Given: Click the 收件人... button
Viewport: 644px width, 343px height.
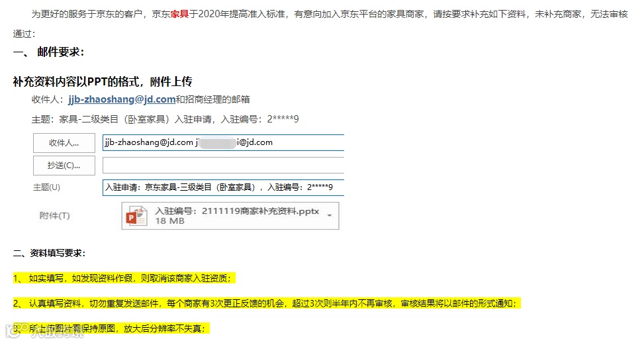Looking at the screenshot, I should click(64, 143).
